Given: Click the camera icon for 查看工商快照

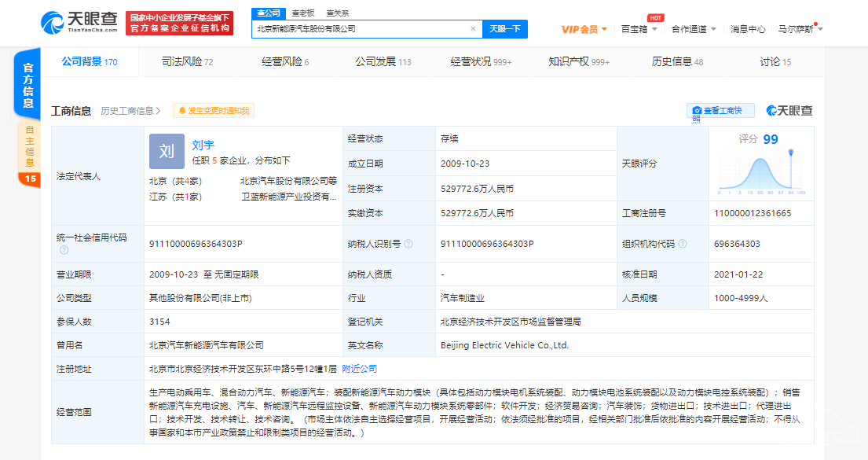Looking at the screenshot, I should pyautogui.click(x=697, y=111).
